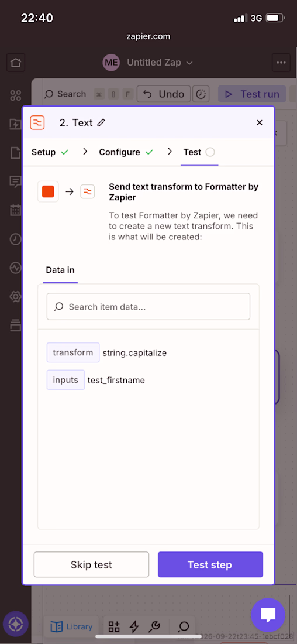
Task: Select the Data in tab
Action: pyautogui.click(x=60, y=270)
